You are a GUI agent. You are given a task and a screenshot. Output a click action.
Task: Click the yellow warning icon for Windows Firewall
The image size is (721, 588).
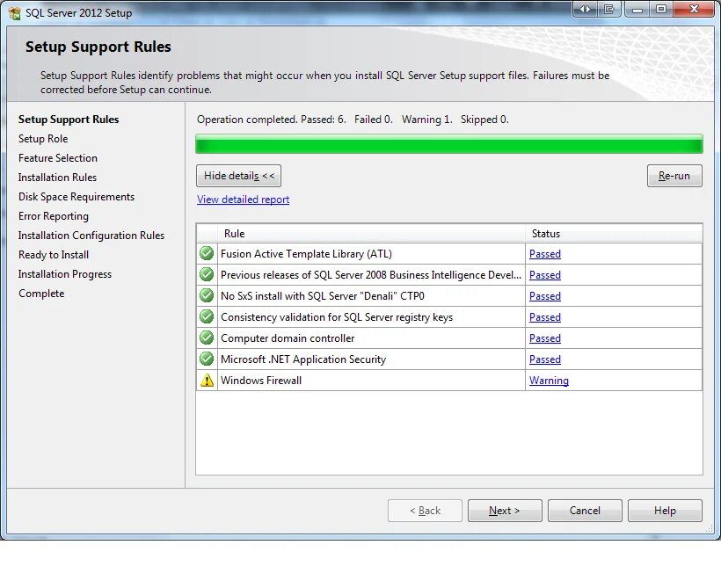pyautogui.click(x=207, y=381)
